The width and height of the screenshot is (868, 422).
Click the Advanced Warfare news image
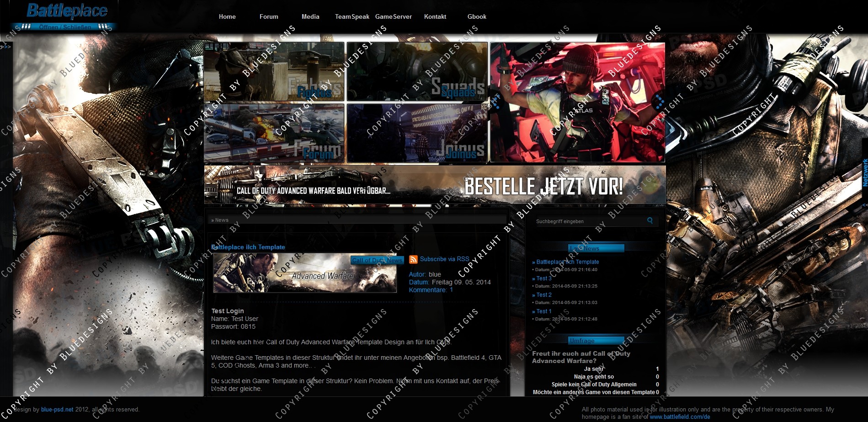point(305,273)
